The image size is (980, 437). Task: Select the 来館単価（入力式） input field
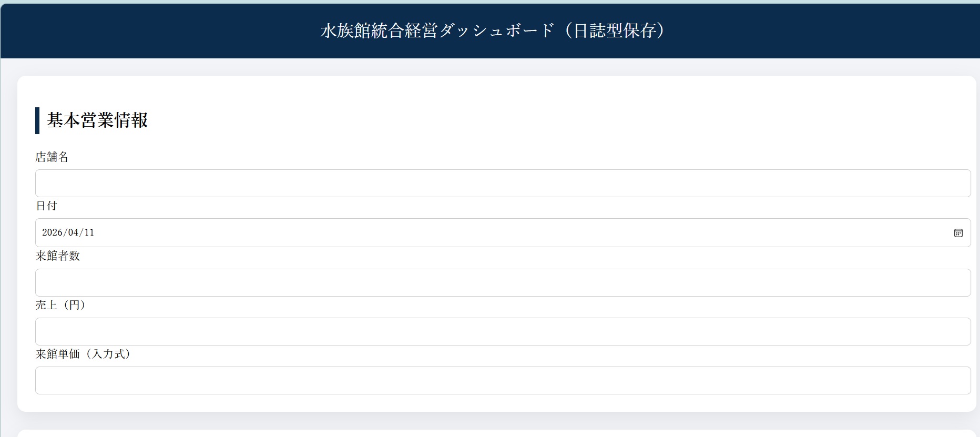[503, 380]
